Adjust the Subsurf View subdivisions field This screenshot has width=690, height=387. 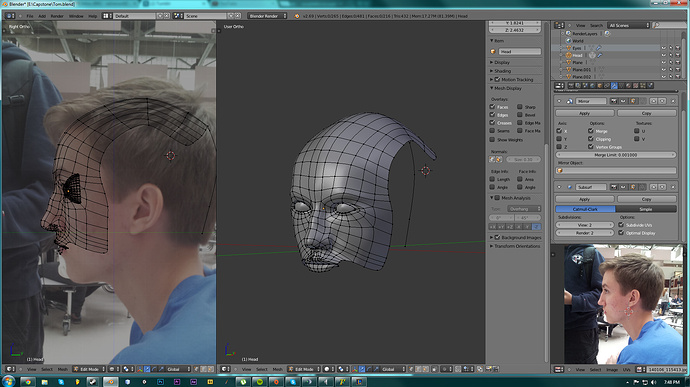585,225
